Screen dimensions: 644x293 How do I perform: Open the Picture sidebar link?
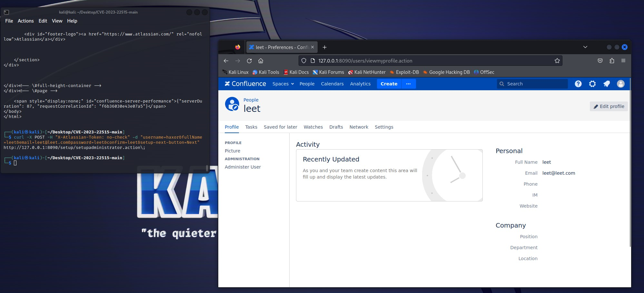233,151
